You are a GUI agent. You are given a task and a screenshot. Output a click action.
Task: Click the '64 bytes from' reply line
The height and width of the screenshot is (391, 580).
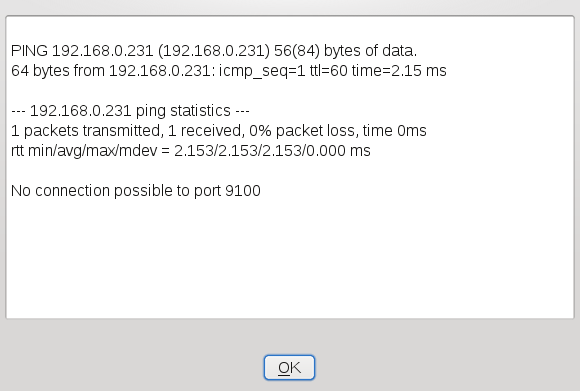[229, 71]
